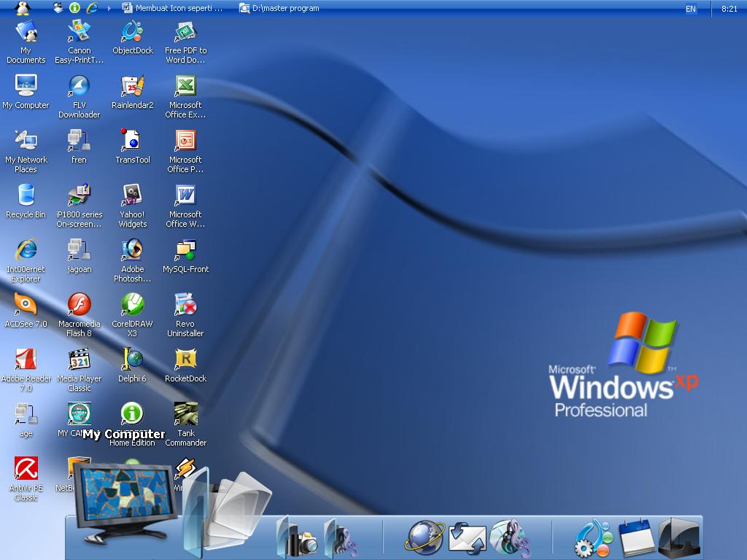The width and height of the screenshot is (747, 560).
Task: Launch Macromedia Flash 8
Action: [79, 315]
